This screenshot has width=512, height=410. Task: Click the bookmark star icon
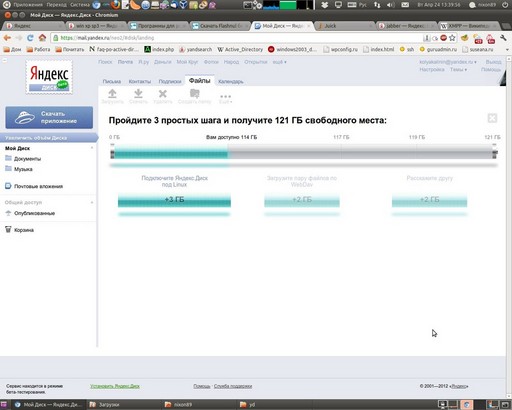click(452, 38)
